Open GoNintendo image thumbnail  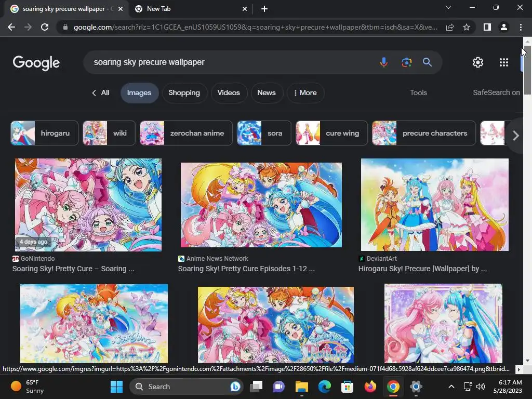88,205
